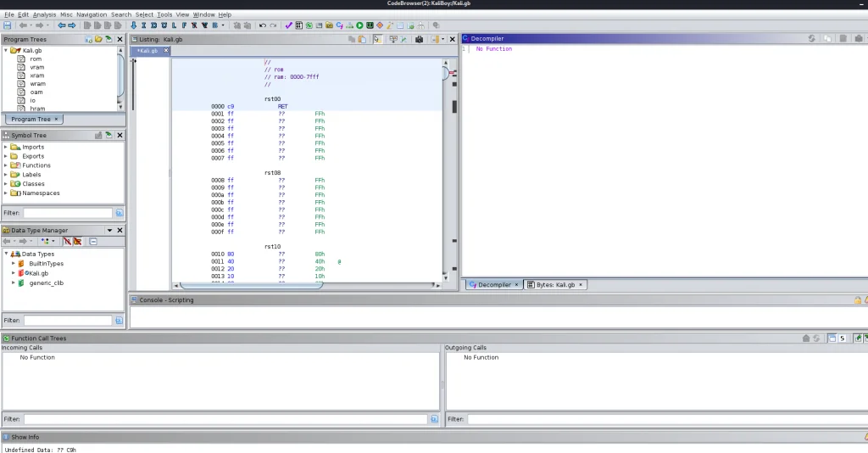This screenshot has height=453, width=868.
Task: Click the Save program icon in toolbar
Action: pyautogui.click(x=8, y=25)
